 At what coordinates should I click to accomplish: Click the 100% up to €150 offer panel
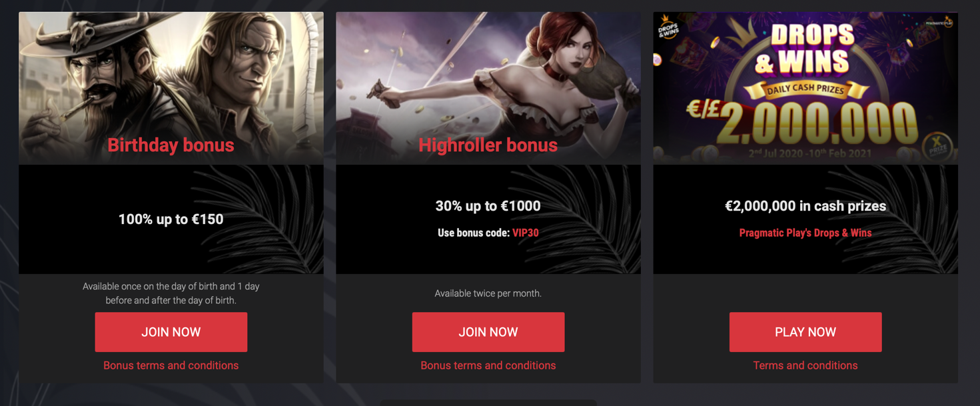[x=171, y=219]
